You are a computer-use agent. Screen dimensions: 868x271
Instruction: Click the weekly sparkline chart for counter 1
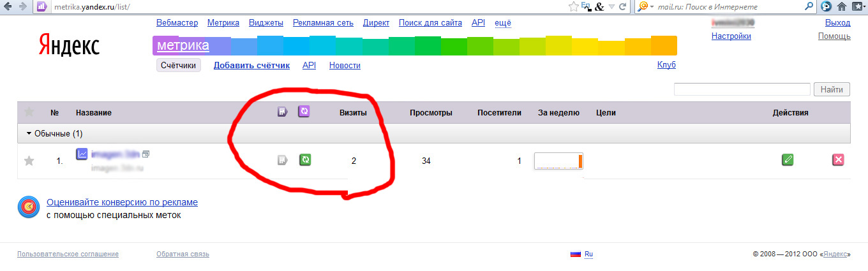(x=558, y=161)
